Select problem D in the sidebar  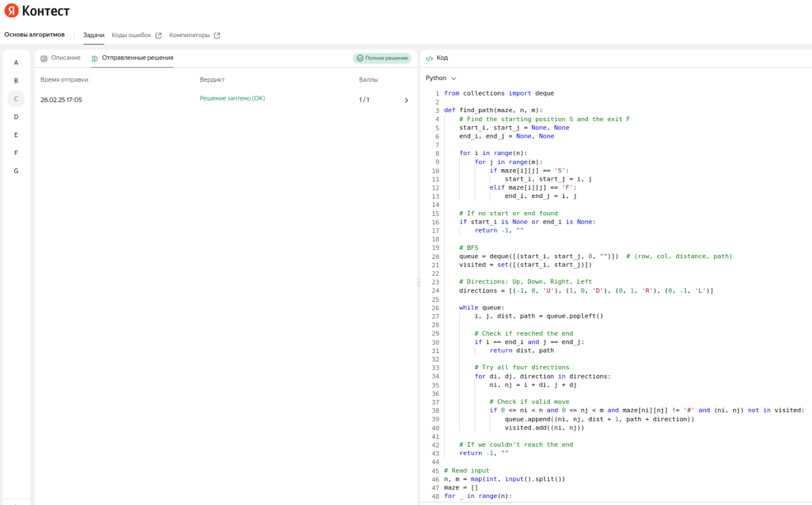[x=16, y=117]
